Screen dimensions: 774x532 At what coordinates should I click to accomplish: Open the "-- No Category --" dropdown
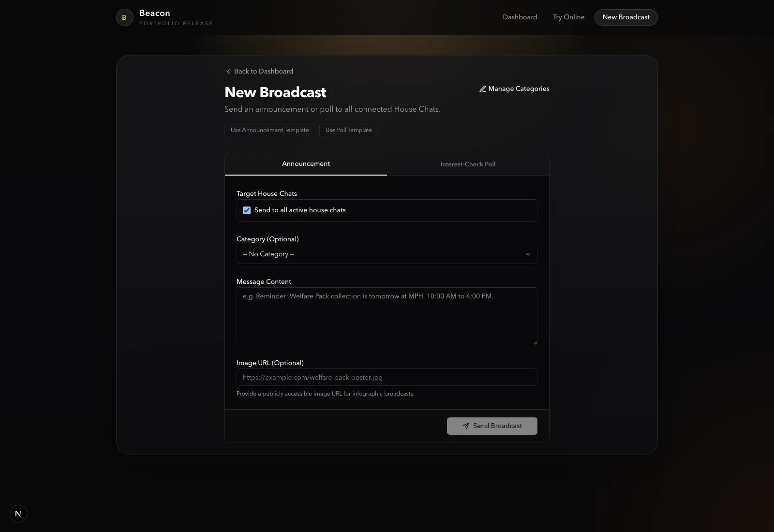coord(387,254)
